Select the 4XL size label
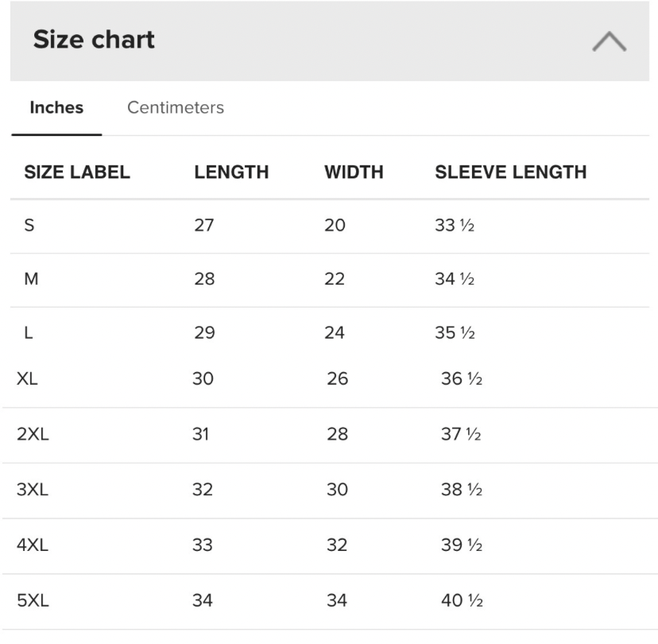658x644 pixels. 33,545
